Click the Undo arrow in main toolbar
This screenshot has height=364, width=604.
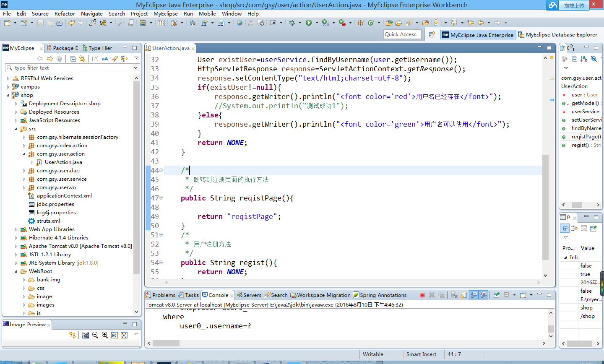[x=71, y=23]
